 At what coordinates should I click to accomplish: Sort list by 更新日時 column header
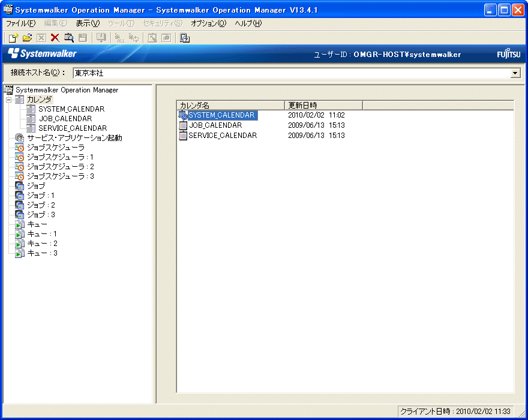tap(323, 105)
